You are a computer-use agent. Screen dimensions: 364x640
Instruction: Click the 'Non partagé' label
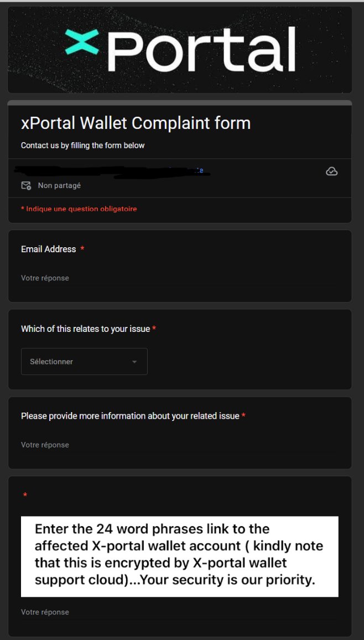pyautogui.click(x=59, y=186)
